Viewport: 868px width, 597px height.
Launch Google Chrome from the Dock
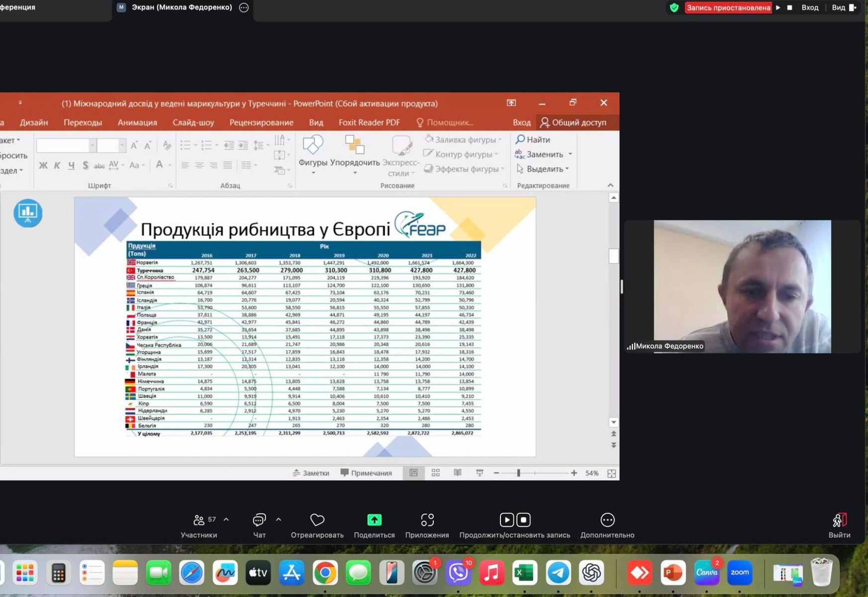(325, 573)
